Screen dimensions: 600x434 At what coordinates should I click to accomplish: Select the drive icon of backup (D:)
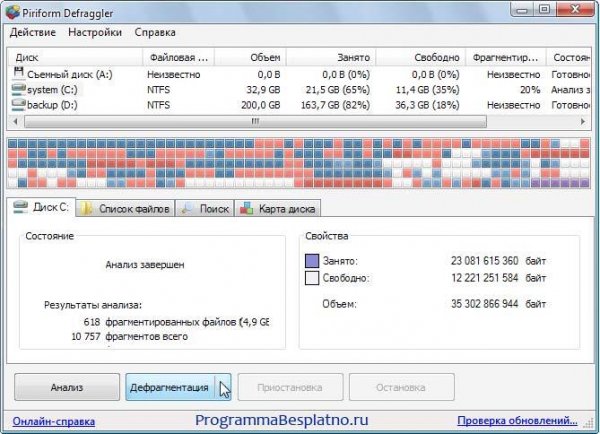tap(18, 104)
